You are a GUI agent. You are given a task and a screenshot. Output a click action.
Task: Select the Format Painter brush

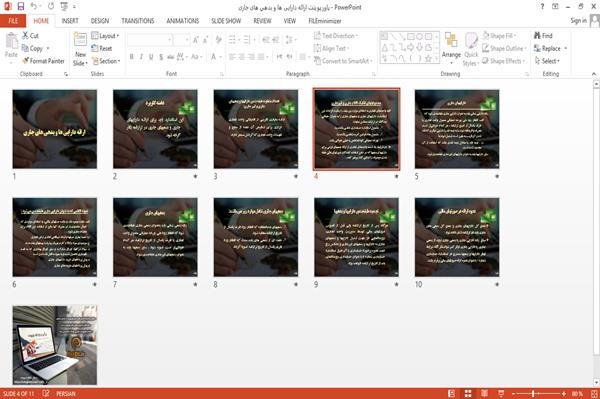tap(26, 61)
